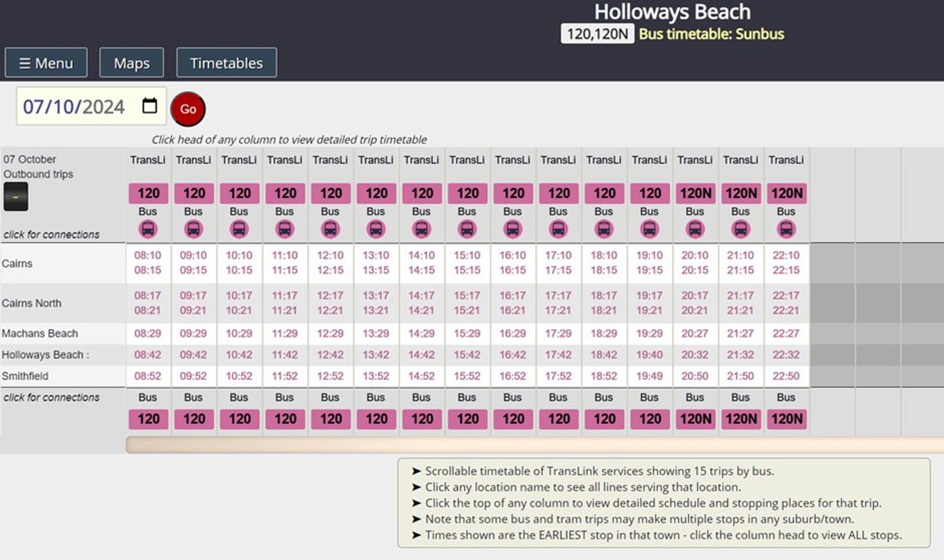This screenshot has width=944, height=560.
Task: Click the 13:29 Machans Beach time
Action: tap(376, 333)
